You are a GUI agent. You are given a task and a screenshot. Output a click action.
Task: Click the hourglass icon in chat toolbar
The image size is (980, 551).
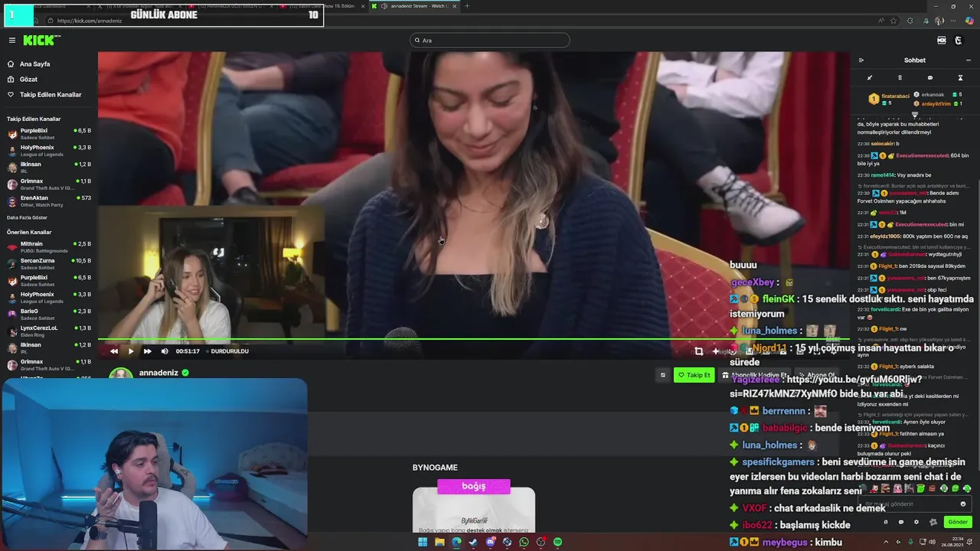click(960, 78)
